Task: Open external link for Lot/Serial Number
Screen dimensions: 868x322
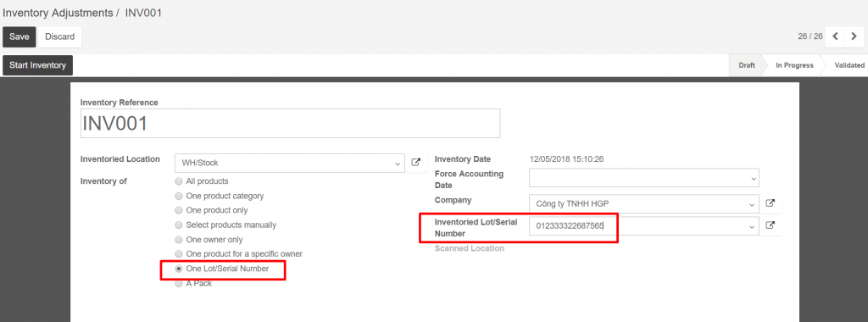Action: (x=770, y=225)
